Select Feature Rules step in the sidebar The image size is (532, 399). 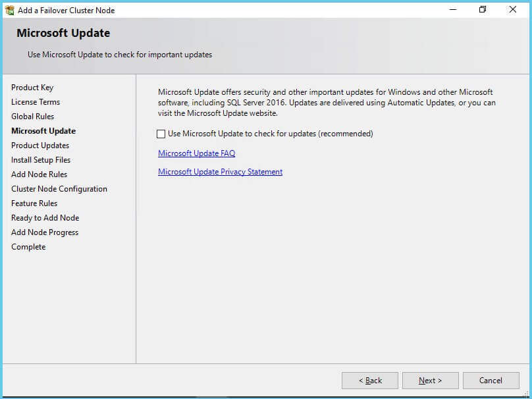(34, 203)
